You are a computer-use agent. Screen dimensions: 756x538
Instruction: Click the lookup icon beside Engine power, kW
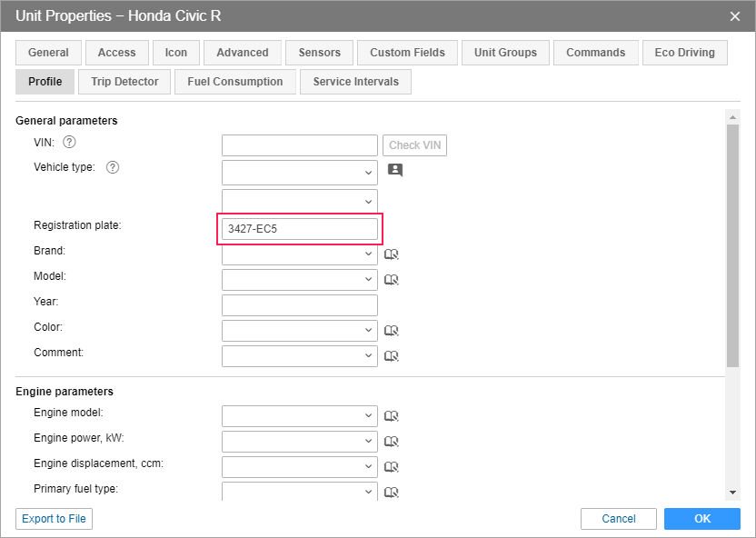392,443
